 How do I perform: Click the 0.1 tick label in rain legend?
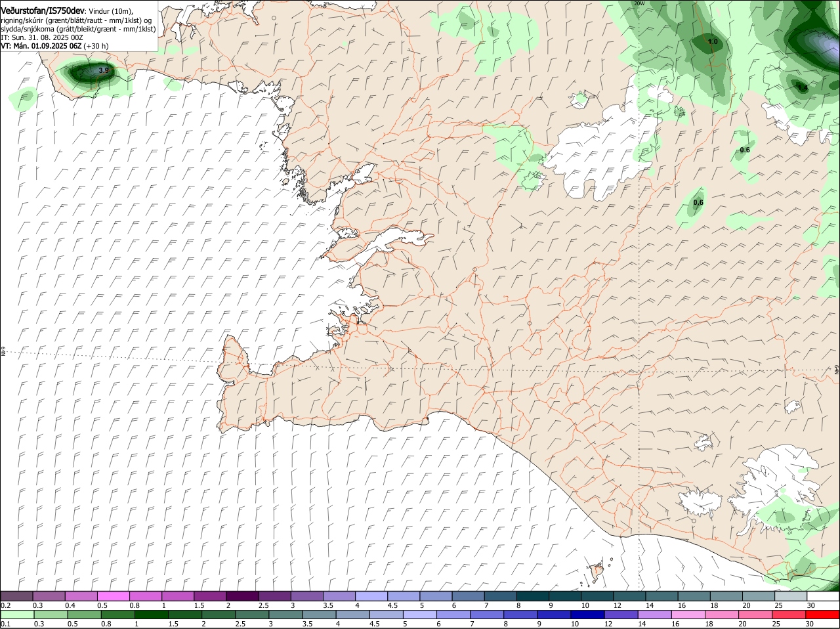[x=5, y=624]
